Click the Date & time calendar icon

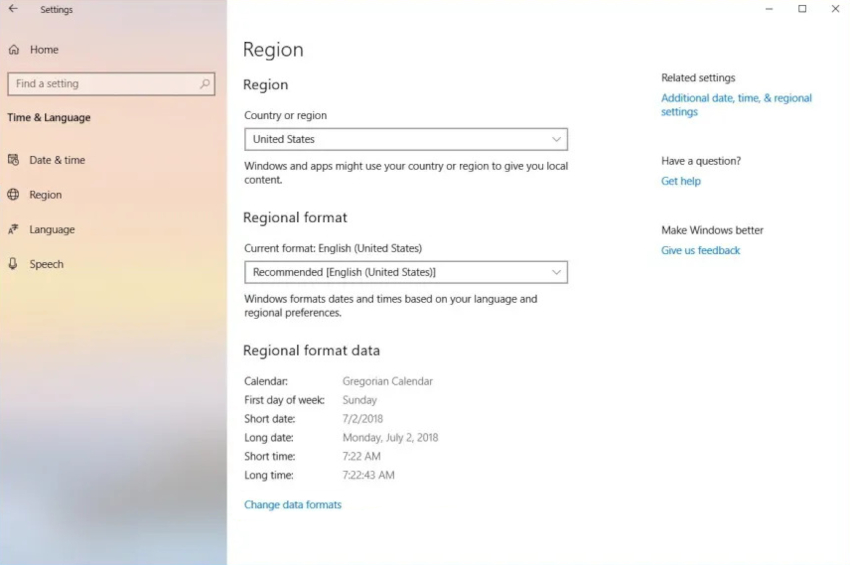pyautogui.click(x=14, y=160)
